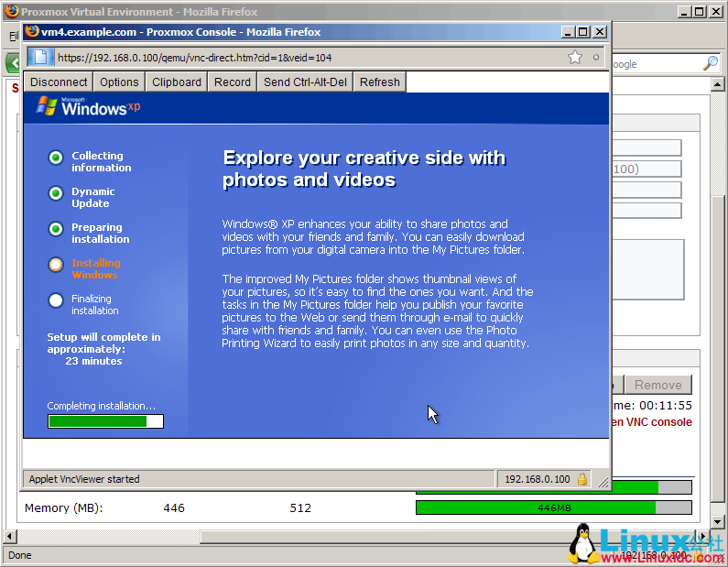Select the Dynamic Update step indicator
Image resolution: width=728 pixels, height=567 pixels.
pyautogui.click(x=56, y=193)
